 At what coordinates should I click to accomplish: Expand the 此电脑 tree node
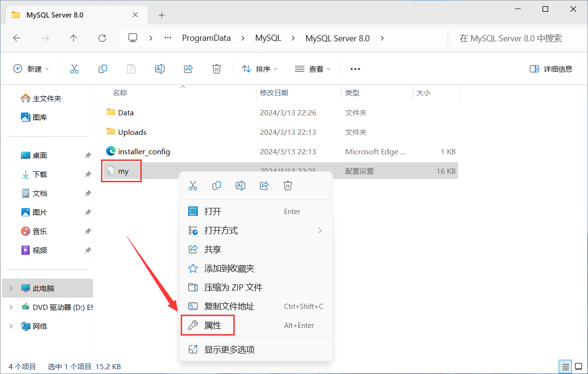coord(11,288)
